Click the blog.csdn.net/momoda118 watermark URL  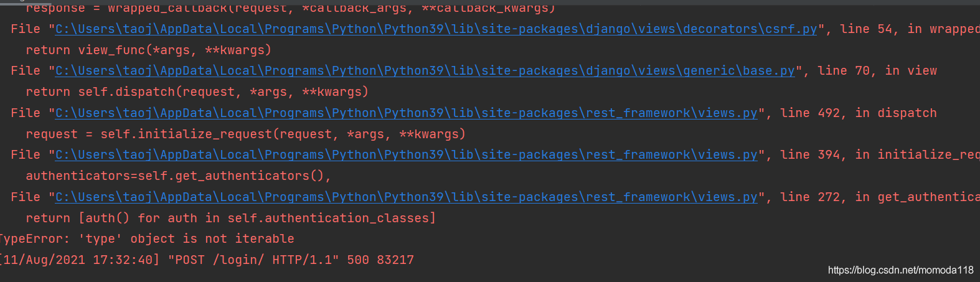pos(900,270)
